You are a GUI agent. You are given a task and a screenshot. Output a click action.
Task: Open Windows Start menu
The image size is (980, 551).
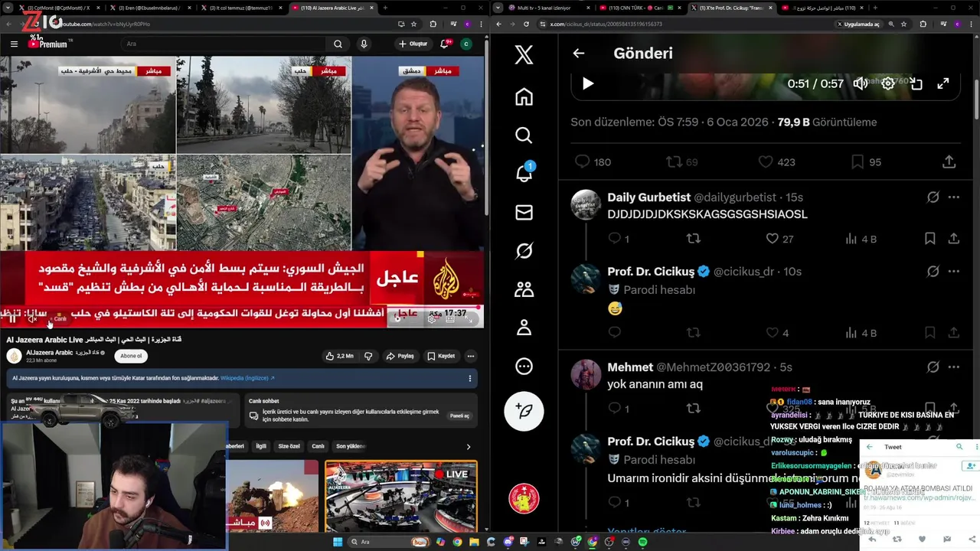point(338,542)
